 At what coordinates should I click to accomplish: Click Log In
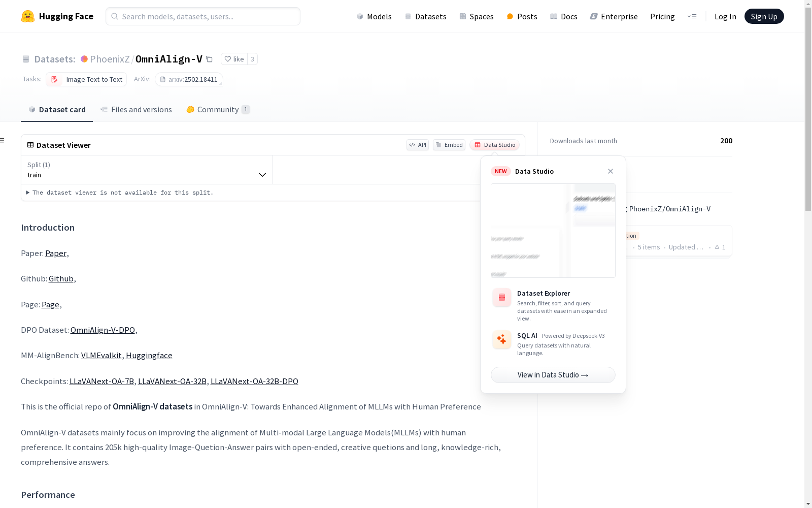tap(725, 16)
